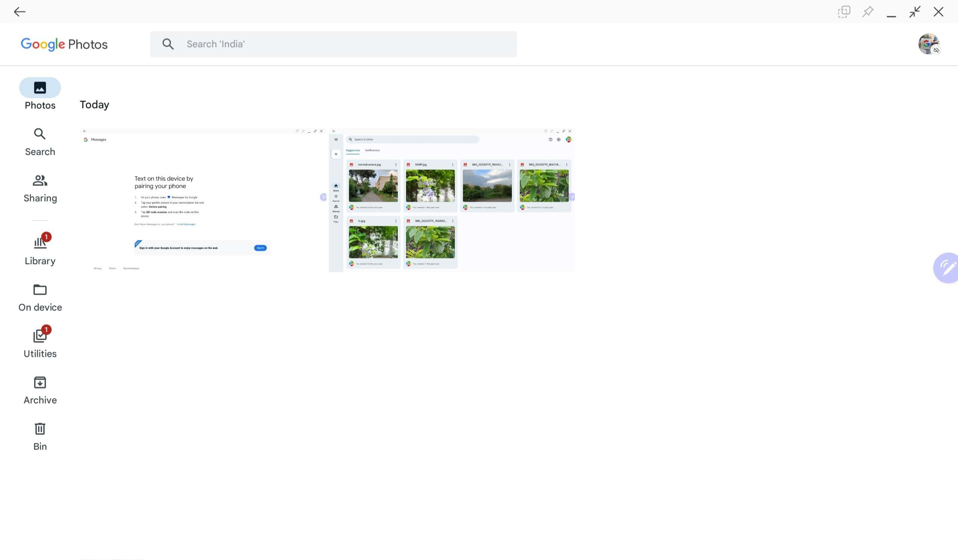Navigate to On device storage
The image size is (958, 560).
[x=40, y=296]
